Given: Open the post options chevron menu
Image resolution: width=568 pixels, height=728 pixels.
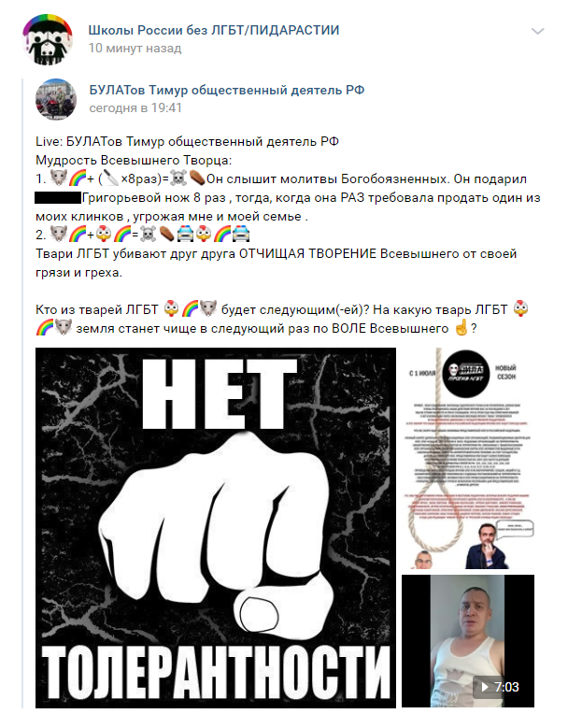Looking at the screenshot, I should coord(537,32).
